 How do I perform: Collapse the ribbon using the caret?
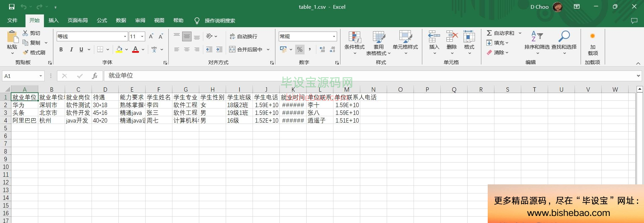[638, 63]
